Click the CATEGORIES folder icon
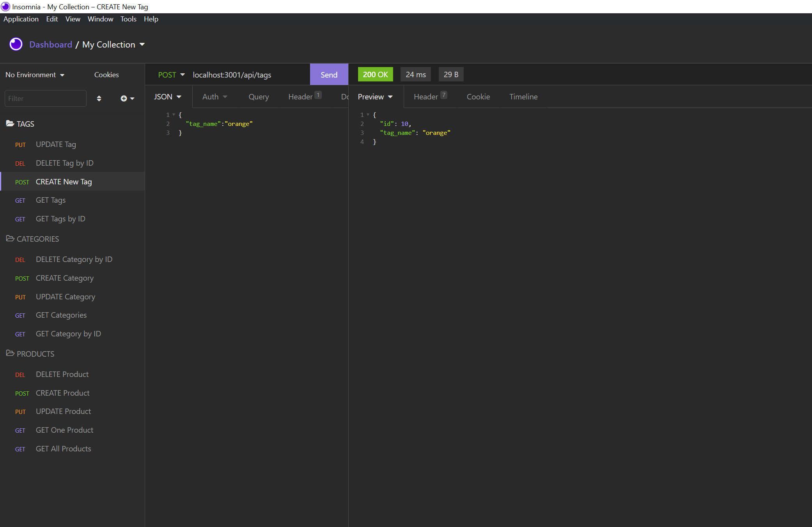The image size is (812, 527). 10,239
